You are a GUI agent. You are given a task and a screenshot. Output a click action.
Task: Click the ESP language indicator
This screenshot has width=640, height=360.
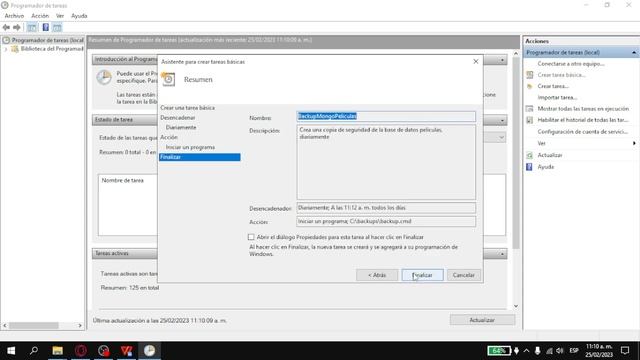point(574,351)
